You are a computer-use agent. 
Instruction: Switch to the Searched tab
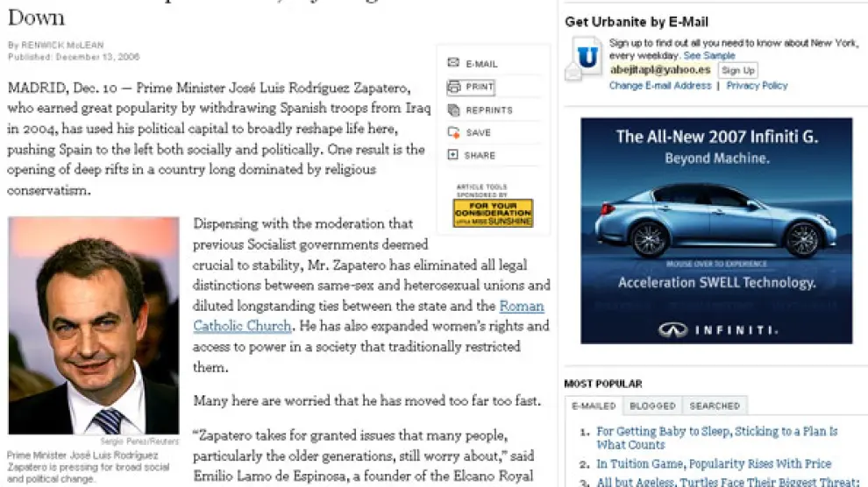click(715, 406)
